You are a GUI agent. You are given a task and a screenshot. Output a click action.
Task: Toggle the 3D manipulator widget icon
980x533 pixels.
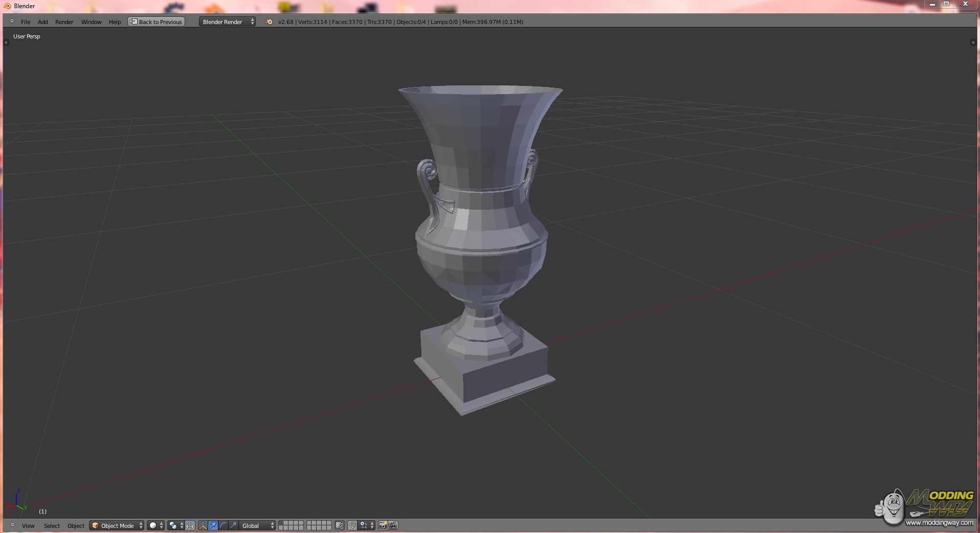point(203,525)
